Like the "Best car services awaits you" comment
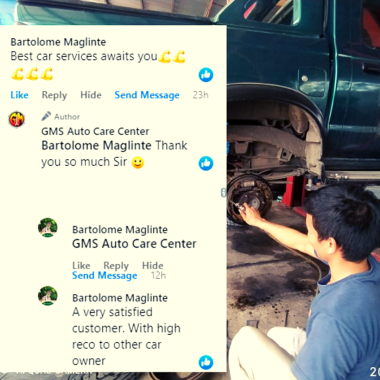The width and height of the screenshot is (380, 380). (19, 95)
